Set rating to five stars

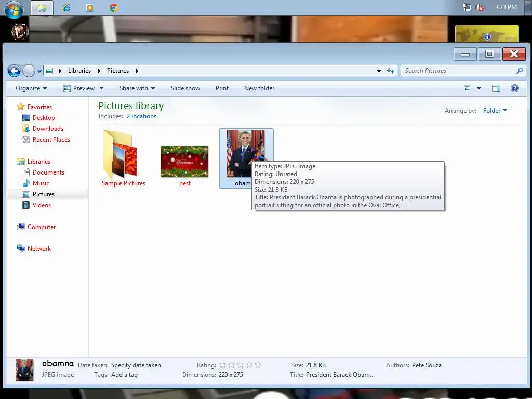click(258, 365)
